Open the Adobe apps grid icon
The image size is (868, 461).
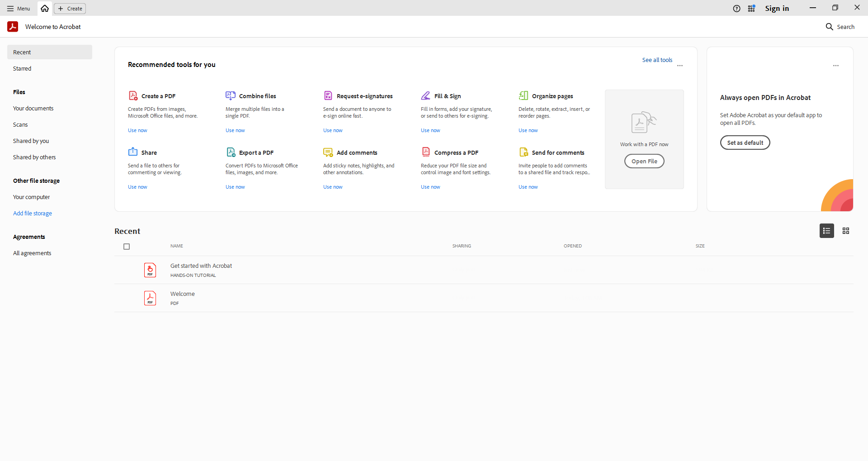tap(751, 9)
